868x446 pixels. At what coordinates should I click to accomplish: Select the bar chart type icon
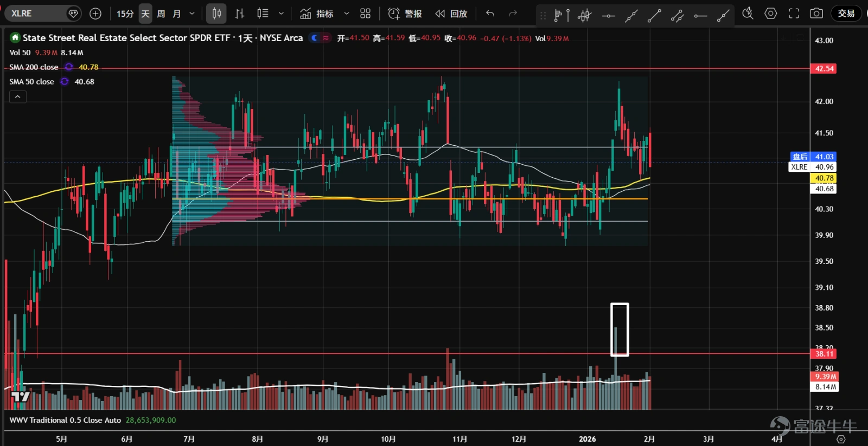[x=239, y=14]
